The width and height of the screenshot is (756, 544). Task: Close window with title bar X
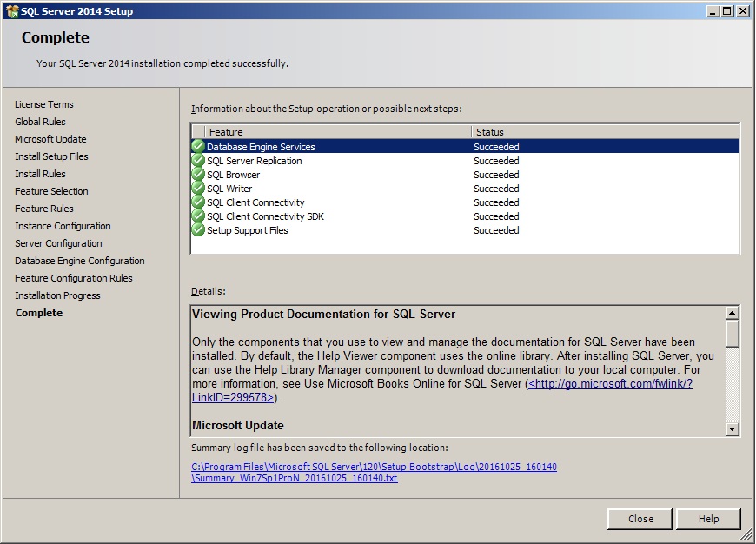pos(742,11)
